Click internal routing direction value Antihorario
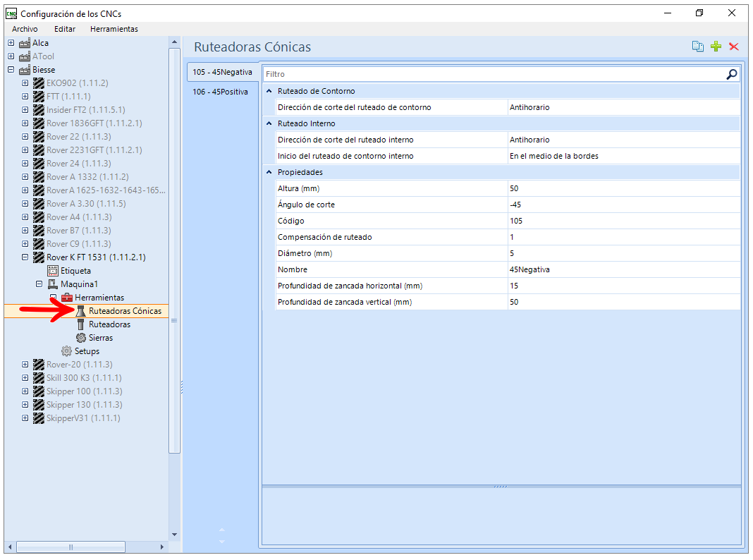The image size is (753, 560). point(624,140)
